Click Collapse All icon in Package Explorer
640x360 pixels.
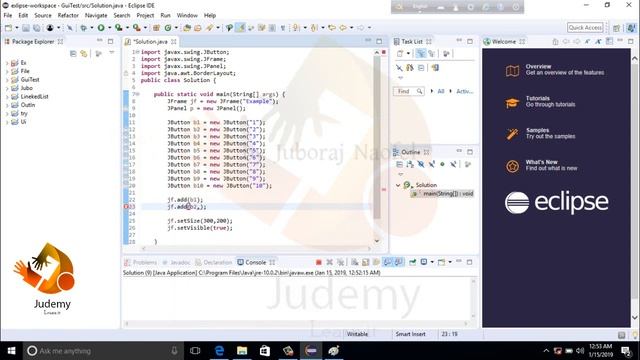point(73,54)
